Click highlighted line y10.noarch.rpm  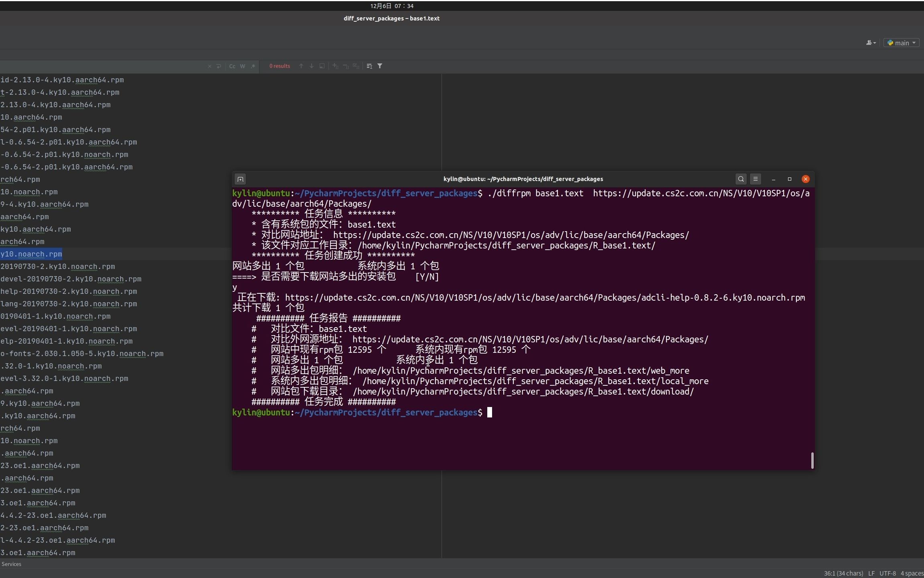31,254
